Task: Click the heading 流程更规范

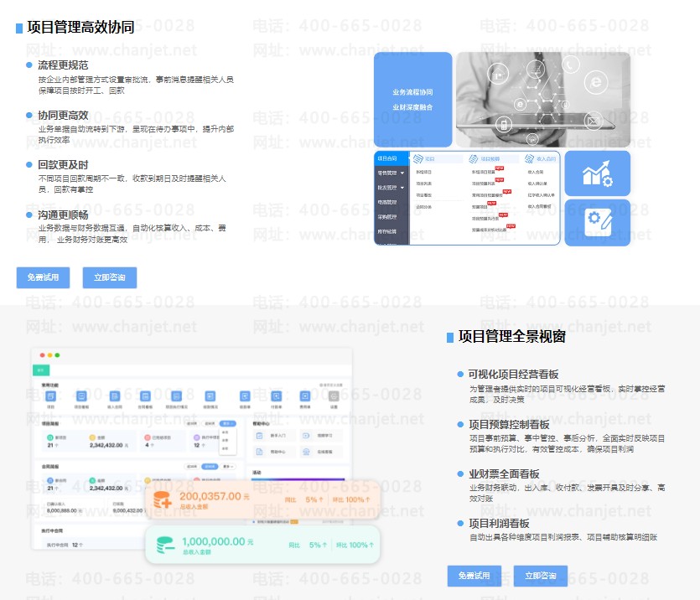Action: (x=63, y=65)
